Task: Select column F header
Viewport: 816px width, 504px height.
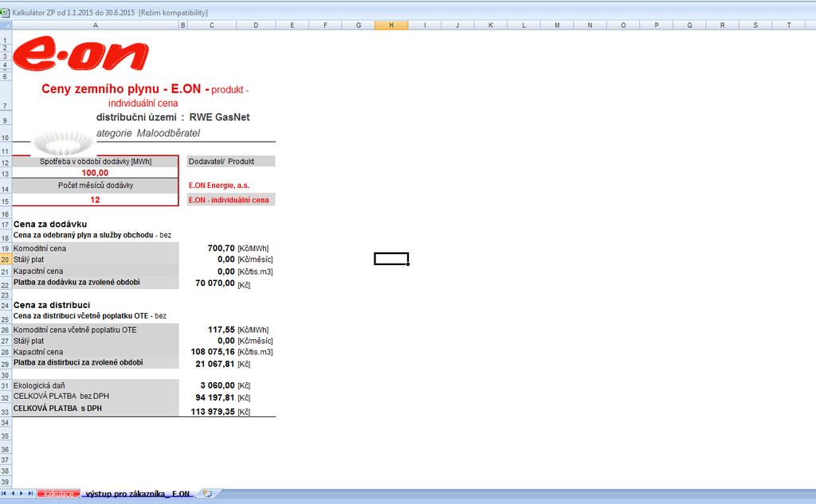Action: 325,25
